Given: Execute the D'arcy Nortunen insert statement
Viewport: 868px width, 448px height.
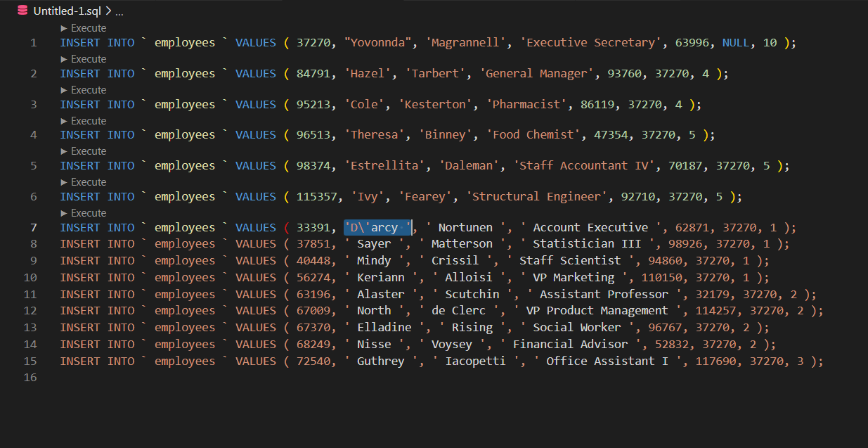Looking at the screenshot, I should (89, 212).
